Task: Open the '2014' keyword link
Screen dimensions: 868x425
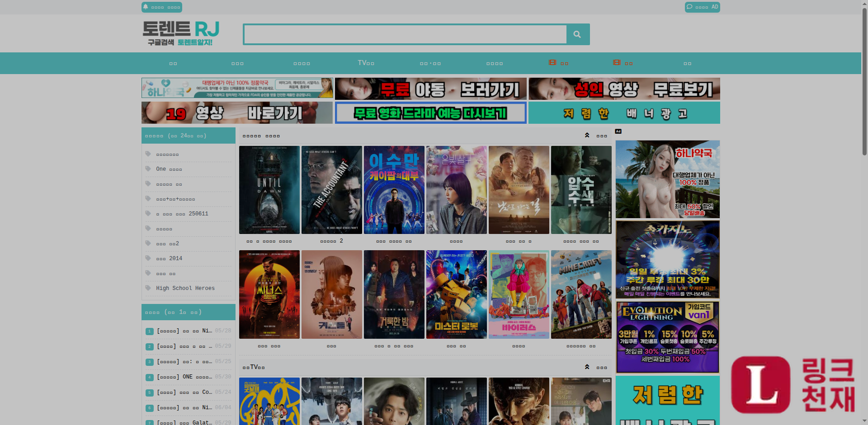Action: click(169, 258)
